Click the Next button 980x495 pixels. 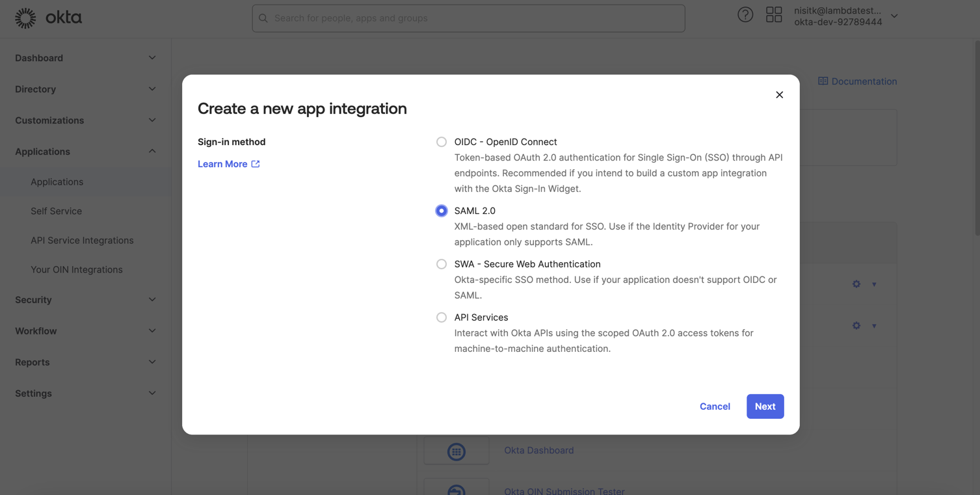(765, 406)
